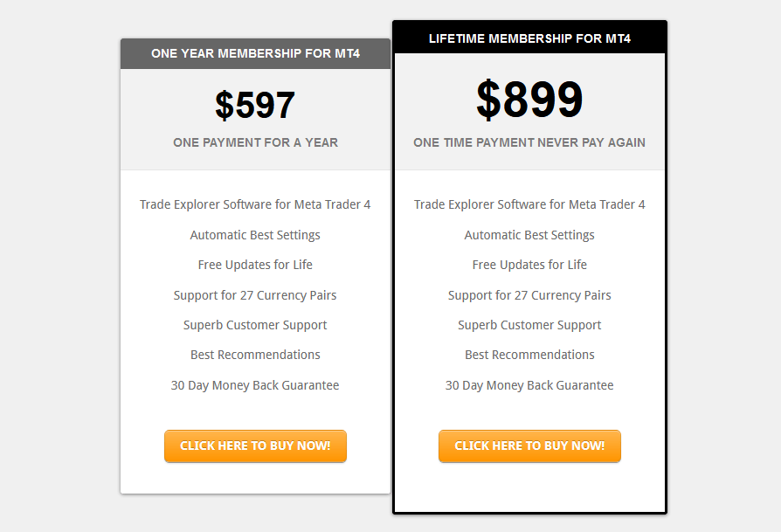Select the Lifetime Membership for MT4 header
781x532 pixels.
pyautogui.click(x=529, y=38)
